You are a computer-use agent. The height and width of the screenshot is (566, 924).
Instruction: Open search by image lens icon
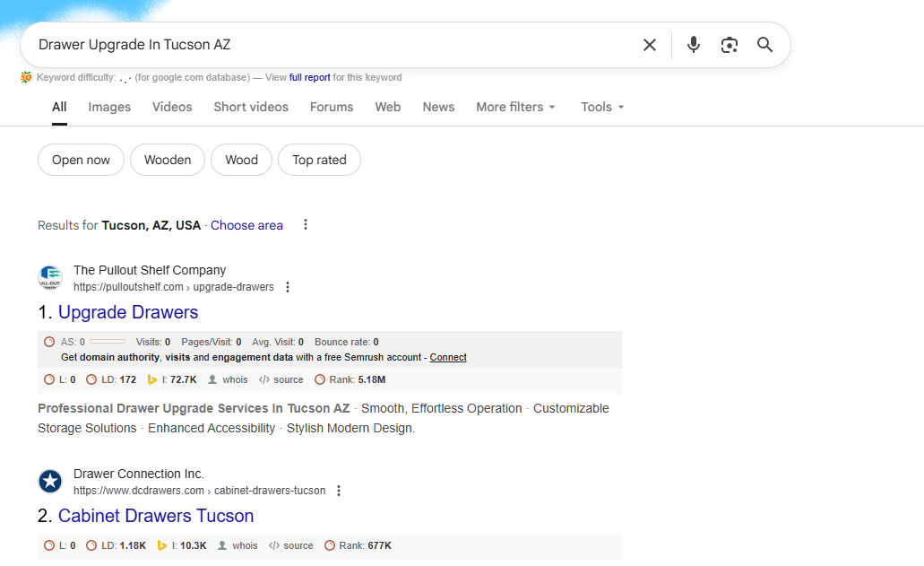pos(730,45)
